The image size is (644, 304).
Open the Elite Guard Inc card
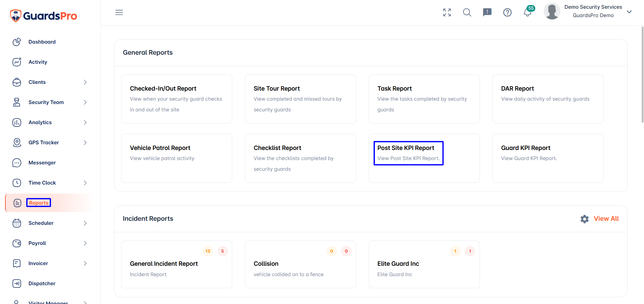pos(424,264)
